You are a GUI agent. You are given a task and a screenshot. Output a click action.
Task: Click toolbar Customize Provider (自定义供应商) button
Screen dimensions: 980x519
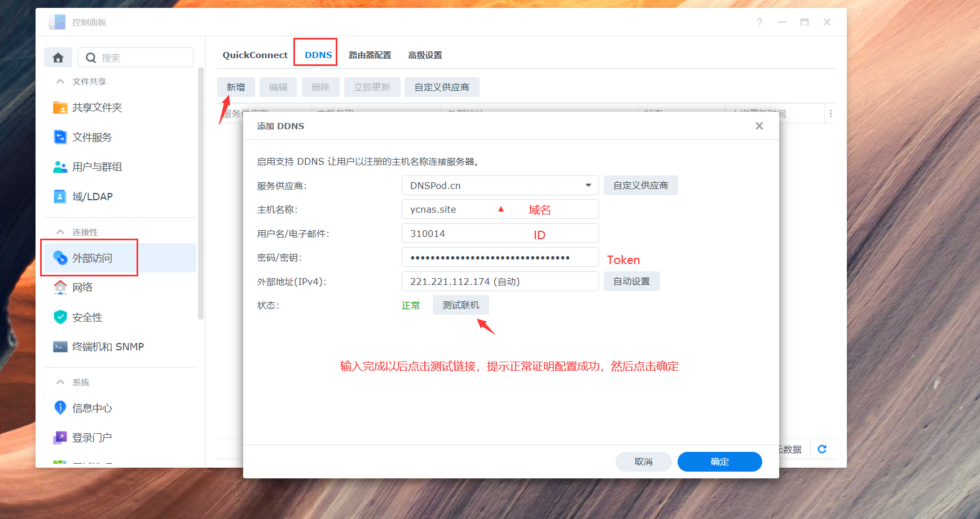tap(442, 87)
